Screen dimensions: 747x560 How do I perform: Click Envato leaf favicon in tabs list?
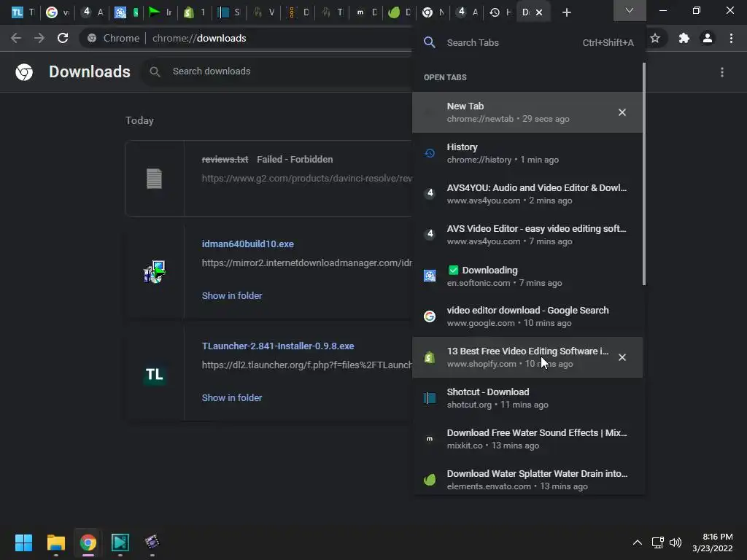point(430,480)
